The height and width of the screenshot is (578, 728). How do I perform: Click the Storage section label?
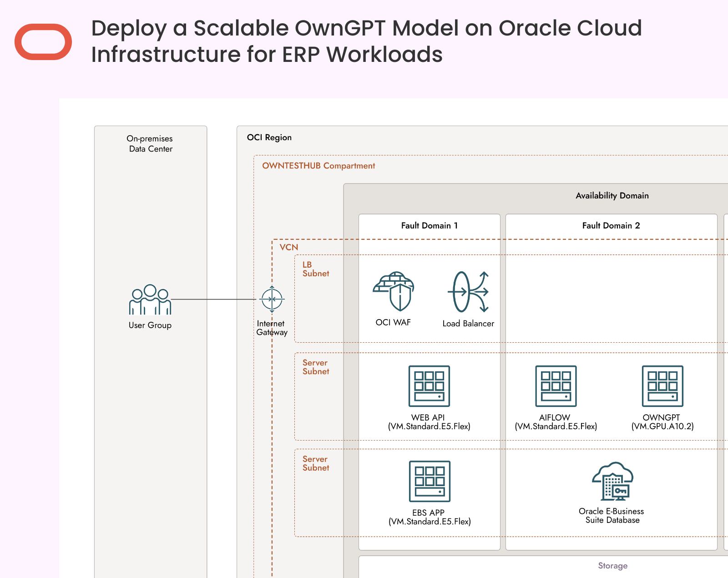pyautogui.click(x=612, y=566)
